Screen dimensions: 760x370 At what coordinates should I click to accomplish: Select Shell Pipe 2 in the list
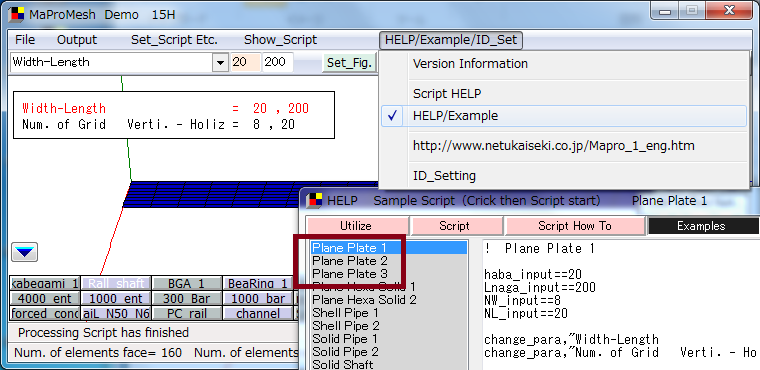click(x=346, y=326)
